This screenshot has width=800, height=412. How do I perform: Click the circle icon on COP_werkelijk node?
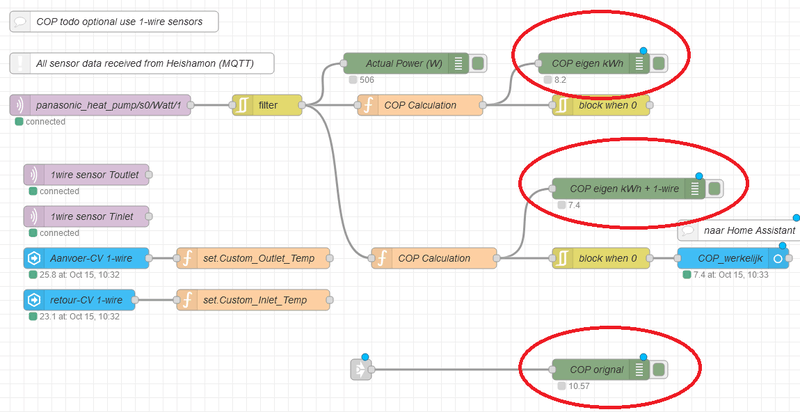click(778, 258)
